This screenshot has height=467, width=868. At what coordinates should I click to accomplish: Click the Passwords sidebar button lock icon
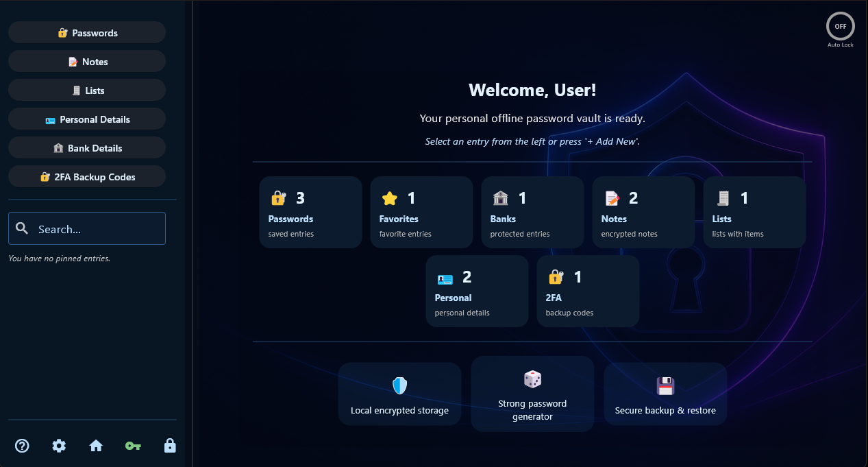point(62,32)
